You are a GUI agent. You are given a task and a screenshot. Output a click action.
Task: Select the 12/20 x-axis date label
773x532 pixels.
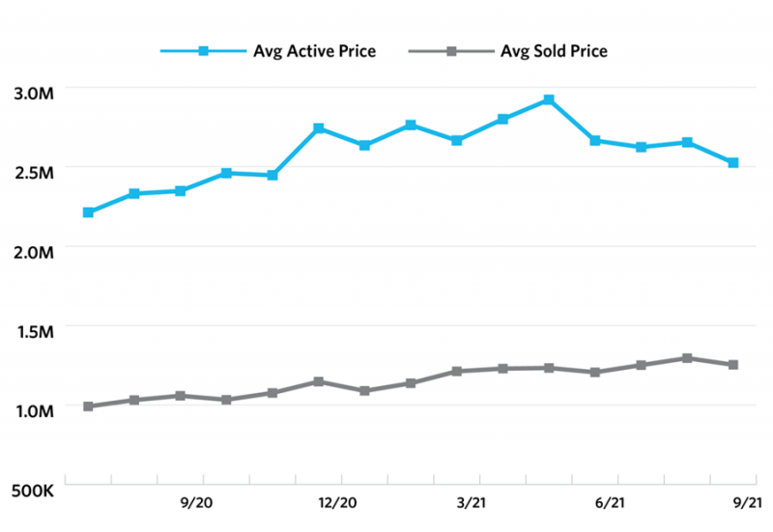(x=337, y=503)
